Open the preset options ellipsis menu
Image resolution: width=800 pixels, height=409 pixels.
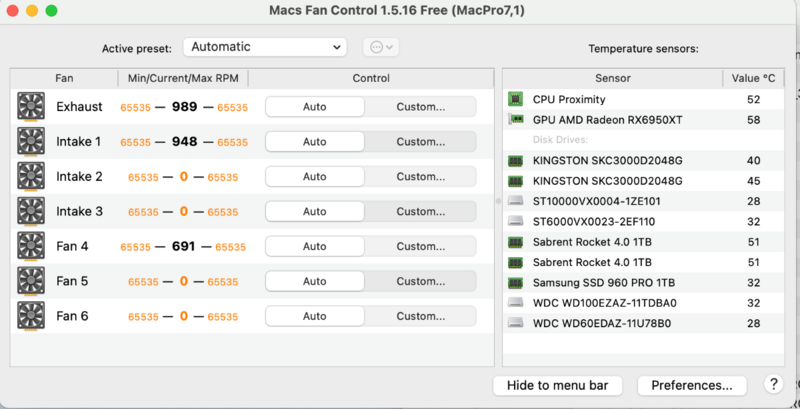[381, 47]
